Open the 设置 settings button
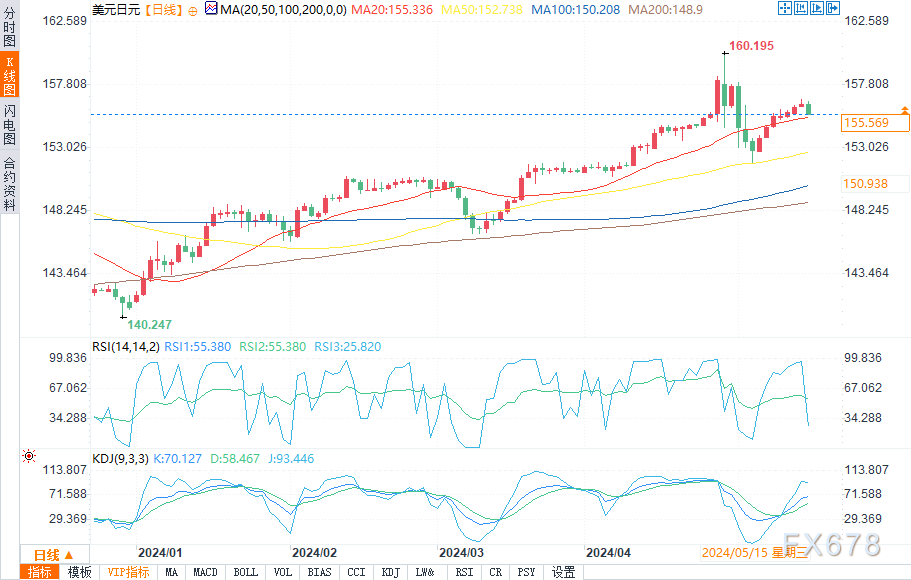Viewport: 911px width, 580px height. coord(563,572)
